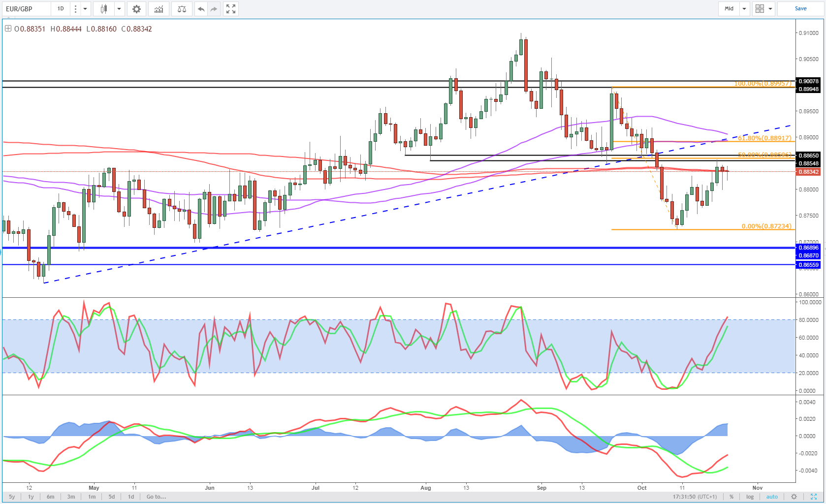826x504 pixels.
Task: Click the May label on time axis
Action: [x=94, y=488]
